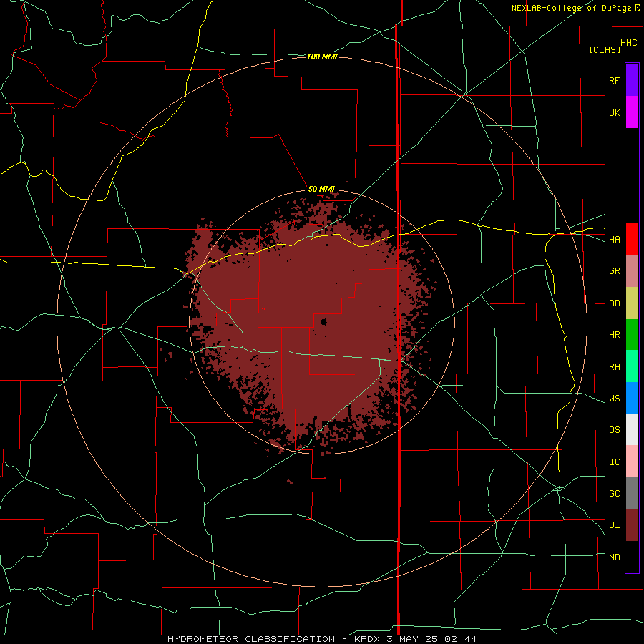
Task: Click the BD legend label
Action: (x=614, y=303)
